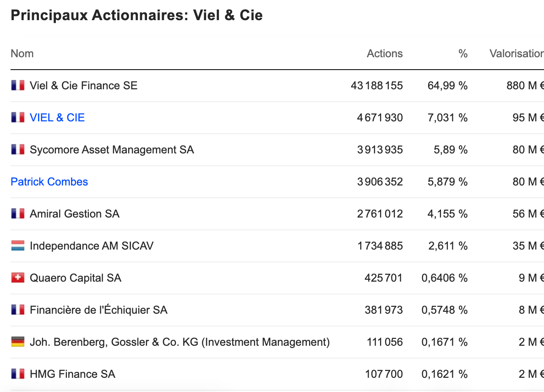Click the Sycomore Asset Management SA name
Image resolution: width=544 pixels, height=392 pixels.
pyautogui.click(x=112, y=150)
